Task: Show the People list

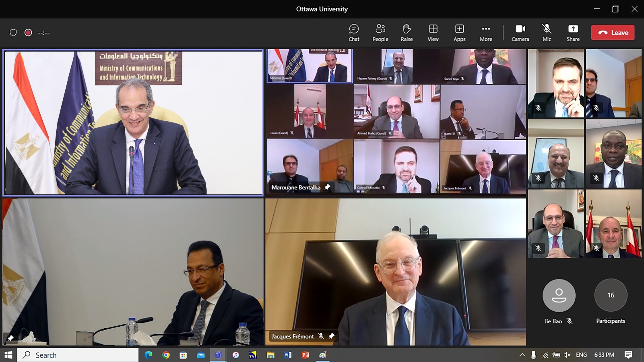Action: click(x=380, y=33)
